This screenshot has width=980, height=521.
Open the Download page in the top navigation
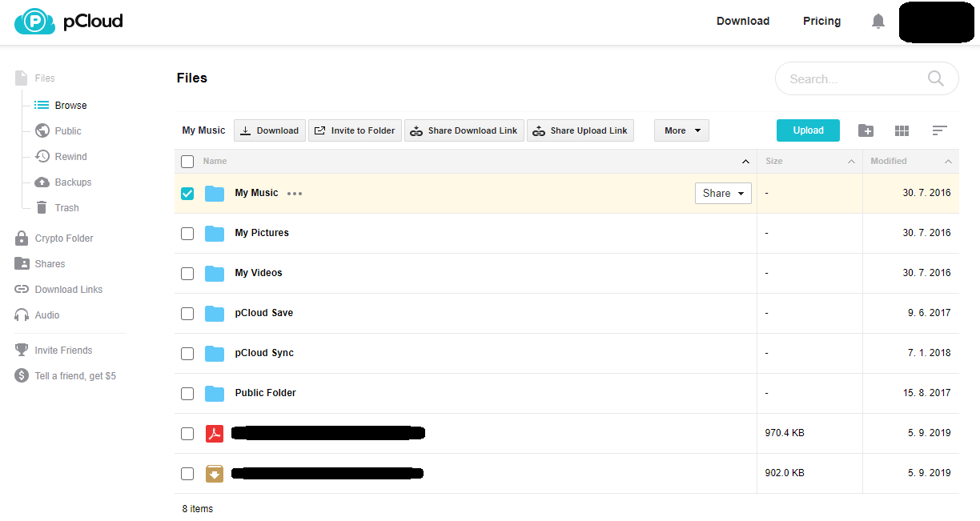tap(743, 22)
